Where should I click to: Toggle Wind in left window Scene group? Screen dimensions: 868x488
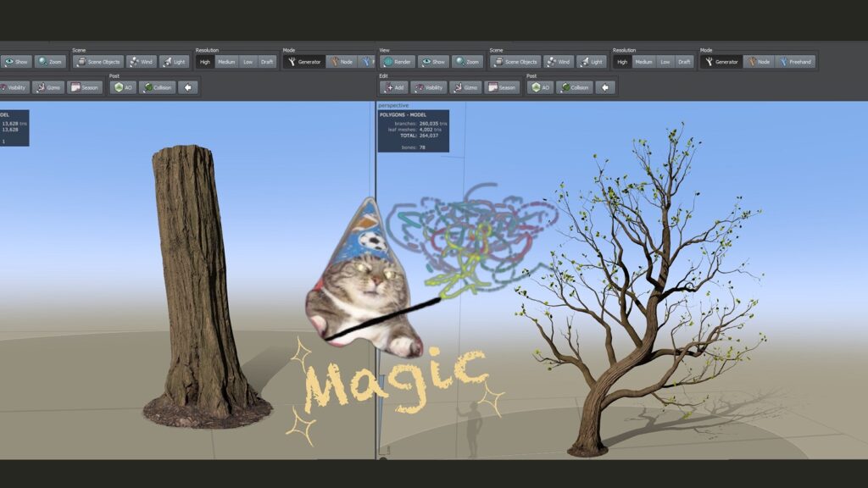[x=142, y=62]
